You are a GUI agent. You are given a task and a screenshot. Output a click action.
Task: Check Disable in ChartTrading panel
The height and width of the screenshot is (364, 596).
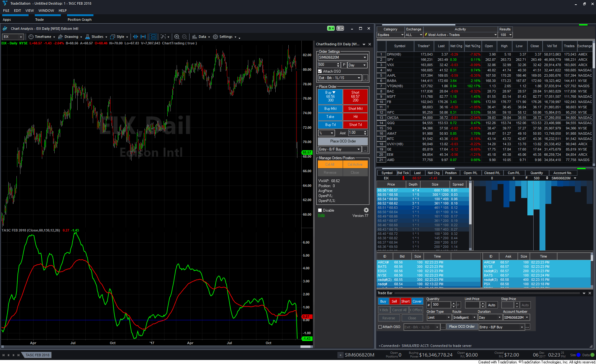320,210
